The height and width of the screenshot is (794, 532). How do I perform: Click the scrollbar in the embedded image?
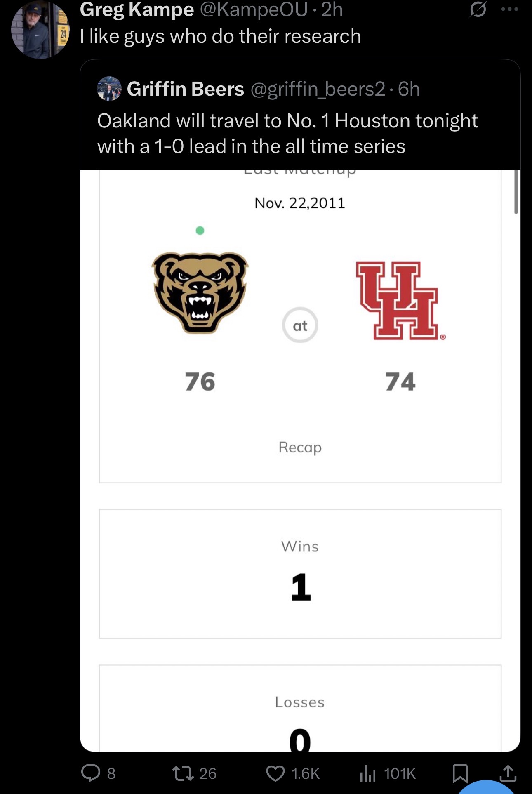516,192
